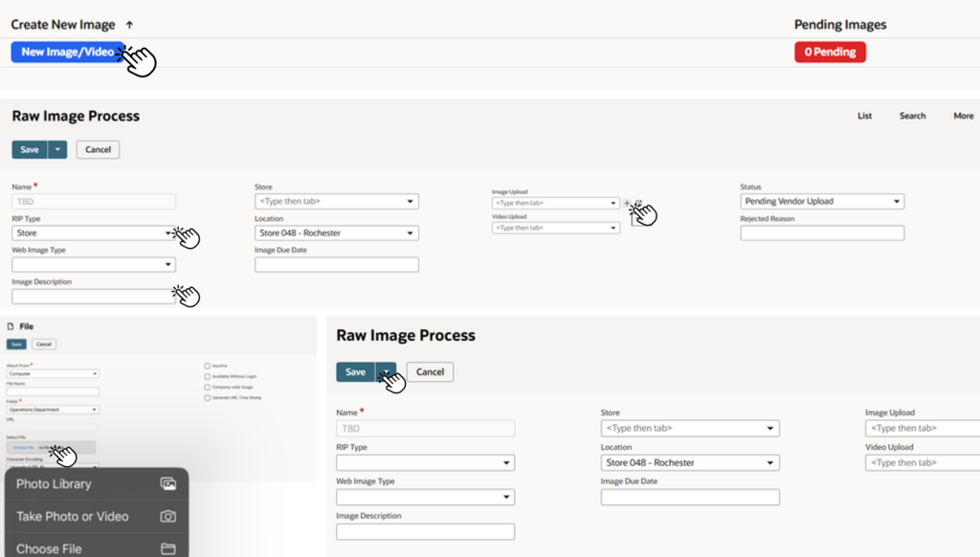Open Web Image Type dropdown in bottom form
This screenshot has width=980, height=557.
[426, 497]
